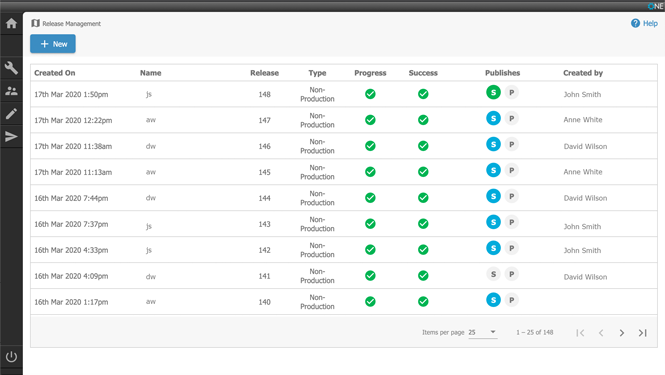665x375 pixels.
Task: Click Anne White in release 147 row
Action: [583, 120]
